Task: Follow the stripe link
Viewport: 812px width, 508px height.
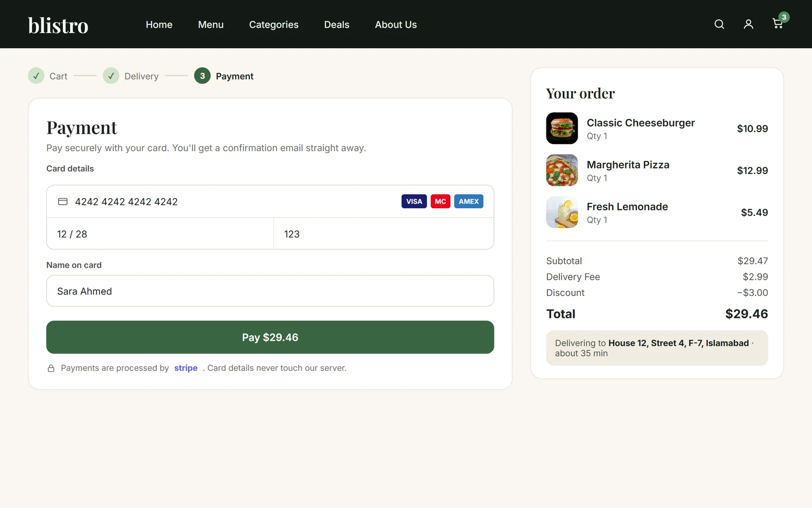Action: coord(186,368)
